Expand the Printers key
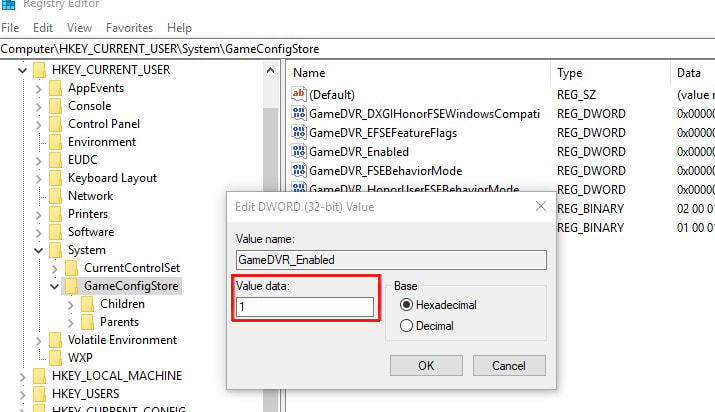The image size is (715, 412). [x=39, y=215]
